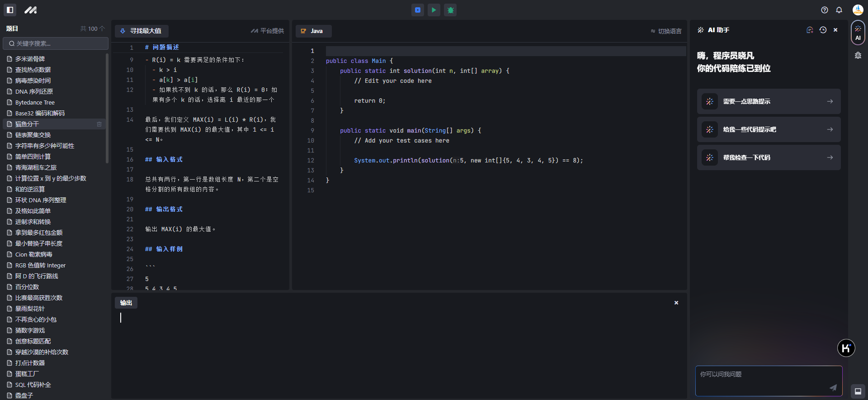Start debugging with the green bug icon
The height and width of the screenshot is (400, 868).
pyautogui.click(x=450, y=10)
